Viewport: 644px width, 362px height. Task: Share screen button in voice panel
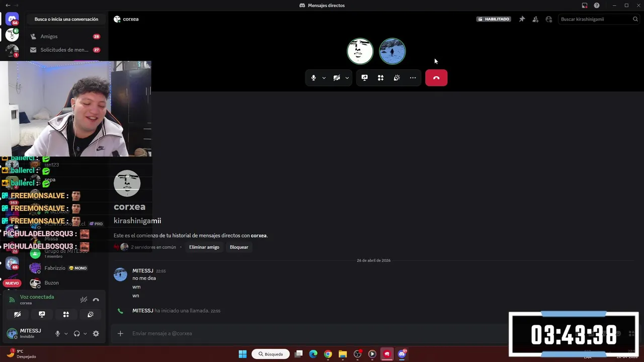coord(42,314)
